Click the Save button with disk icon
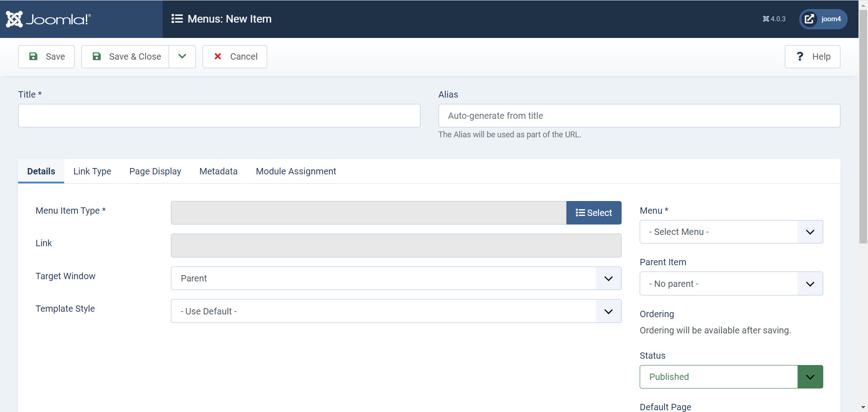The image size is (868, 412). pyautogui.click(x=47, y=56)
